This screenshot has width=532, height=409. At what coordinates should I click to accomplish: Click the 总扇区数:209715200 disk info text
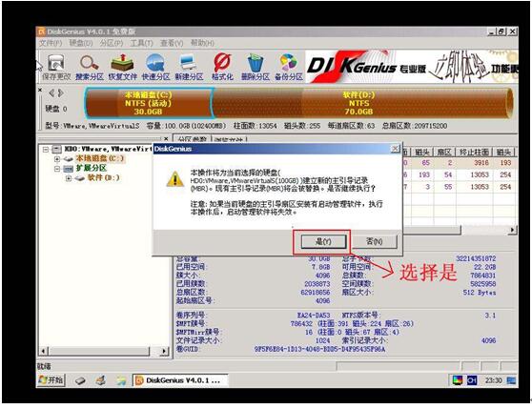(415, 126)
